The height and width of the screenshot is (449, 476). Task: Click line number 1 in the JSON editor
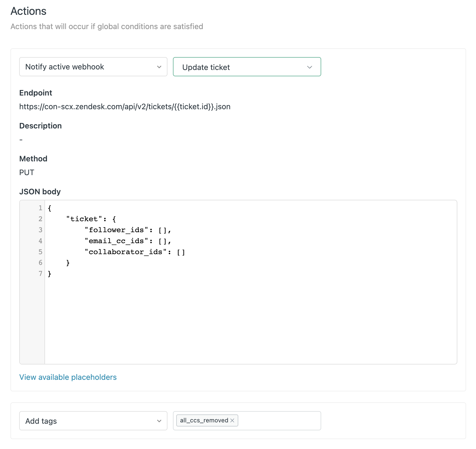(40, 208)
